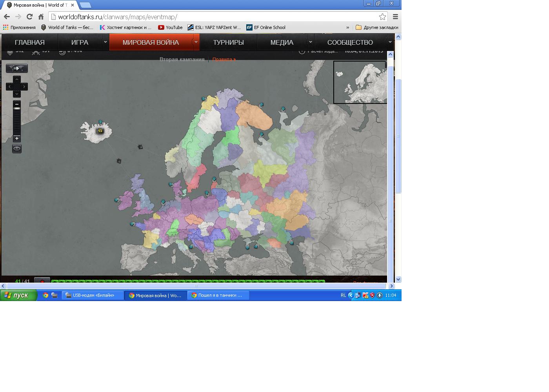Open the Приложения bookmarks shortcut

(19, 27)
